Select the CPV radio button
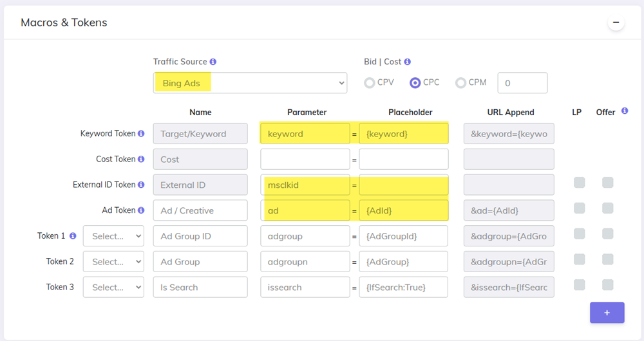 coord(369,83)
